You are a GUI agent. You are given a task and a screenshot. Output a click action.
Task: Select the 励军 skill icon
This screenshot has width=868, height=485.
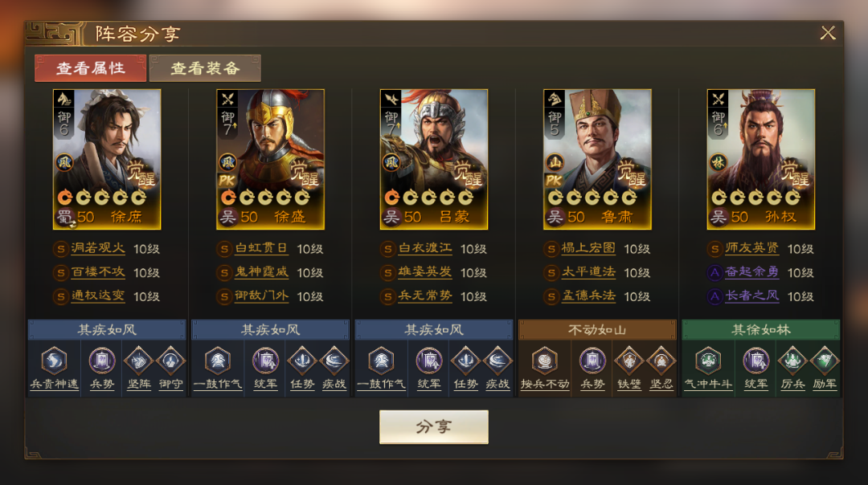click(x=825, y=361)
